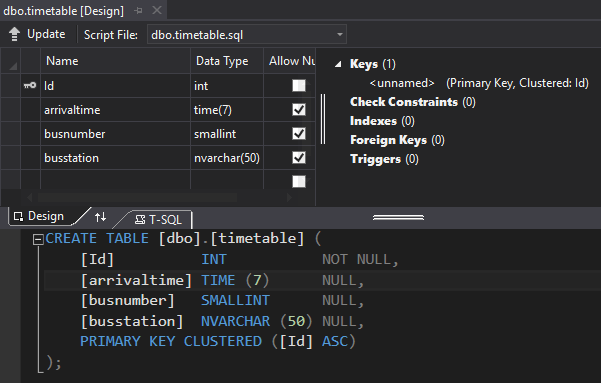
Task: Click the Id name cell
Action: (x=115, y=85)
